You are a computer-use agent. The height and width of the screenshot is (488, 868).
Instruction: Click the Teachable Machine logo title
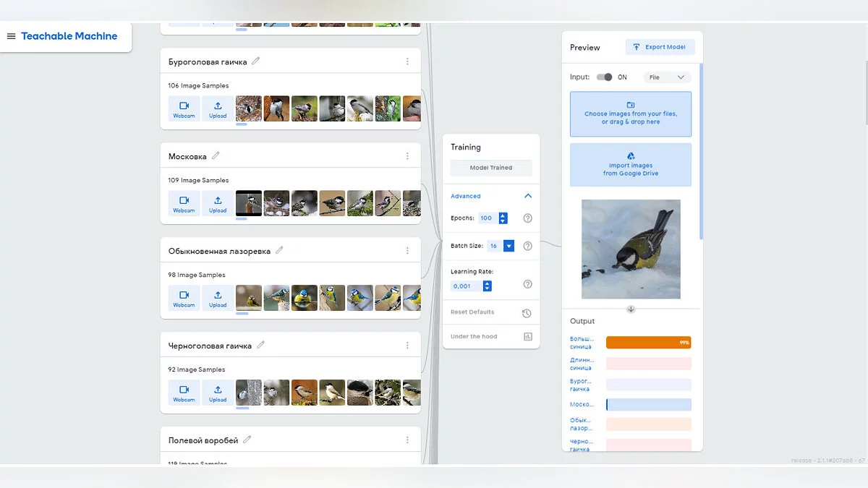pos(69,36)
